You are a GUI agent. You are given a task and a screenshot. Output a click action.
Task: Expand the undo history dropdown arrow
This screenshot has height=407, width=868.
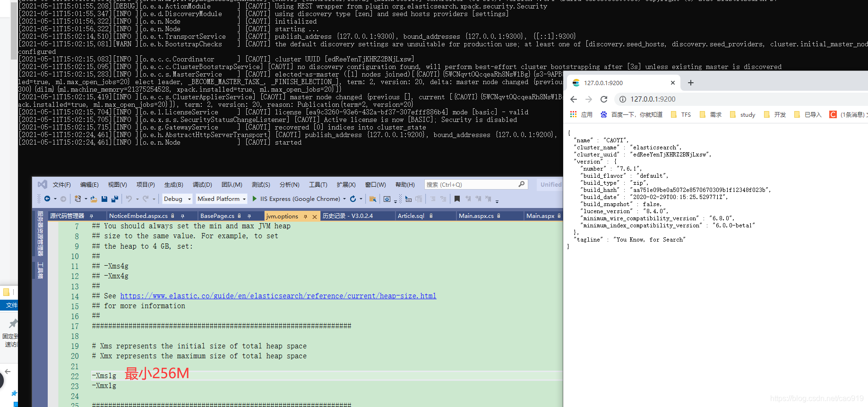[x=137, y=199]
